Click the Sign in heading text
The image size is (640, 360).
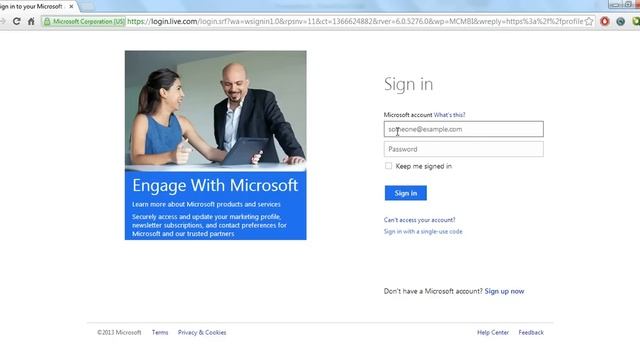click(408, 84)
